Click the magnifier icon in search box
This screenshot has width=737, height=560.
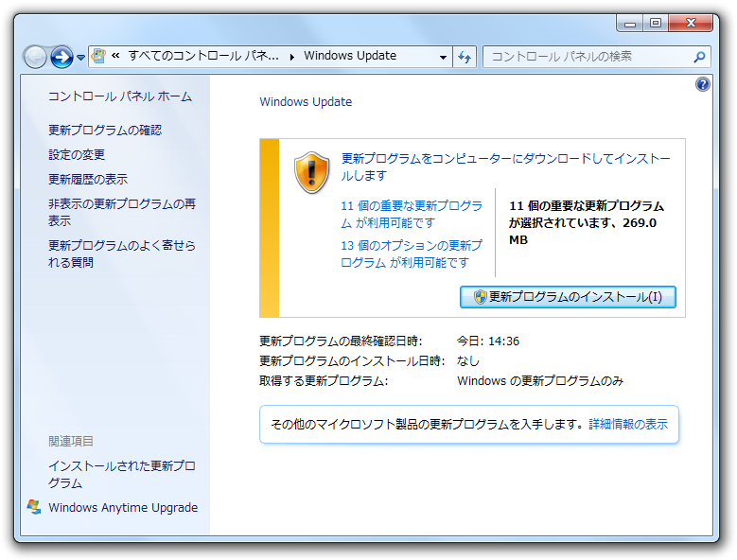(x=699, y=57)
